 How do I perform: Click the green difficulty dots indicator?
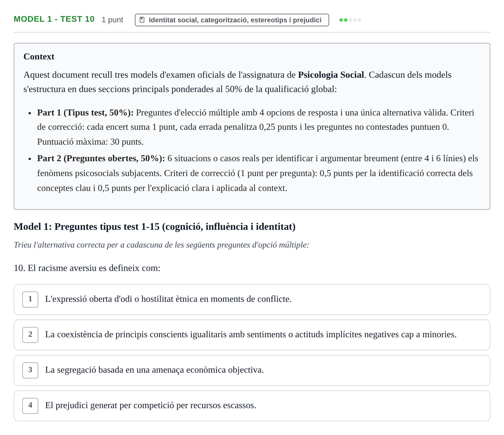[x=350, y=20]
